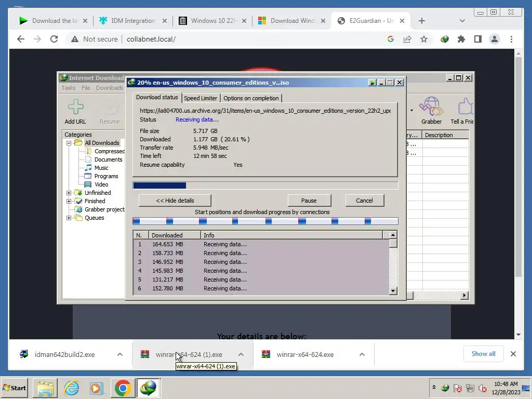The height and width of the screenshot is (399, 532).
Task: Launch Internet Explorer from the taskbar
Action: [x=71, y=388]
